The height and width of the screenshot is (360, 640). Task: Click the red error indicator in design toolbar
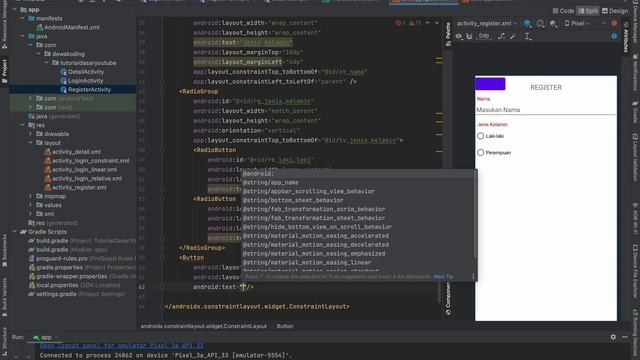(614, 23)
